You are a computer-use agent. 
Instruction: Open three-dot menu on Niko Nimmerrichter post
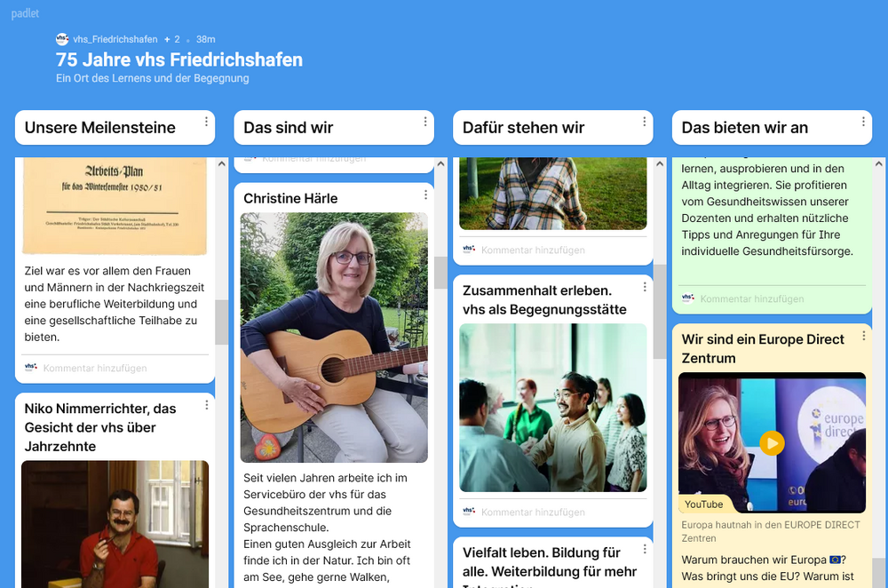(207, 405)
